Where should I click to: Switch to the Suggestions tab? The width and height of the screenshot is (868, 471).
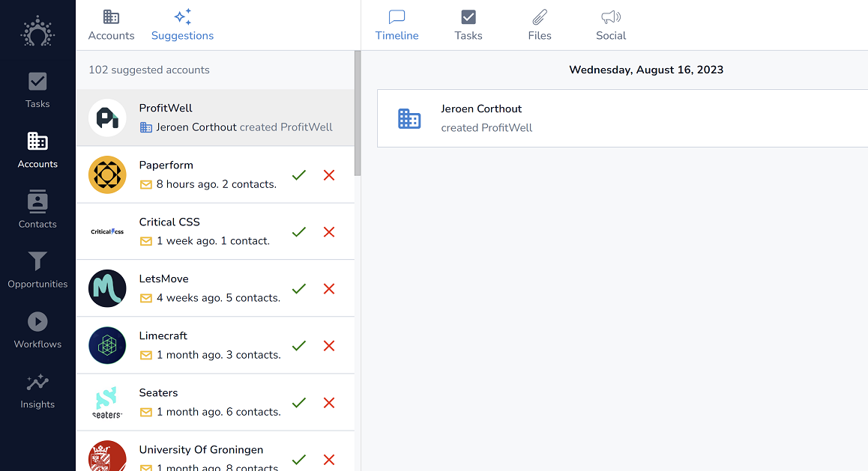(182, 25)
